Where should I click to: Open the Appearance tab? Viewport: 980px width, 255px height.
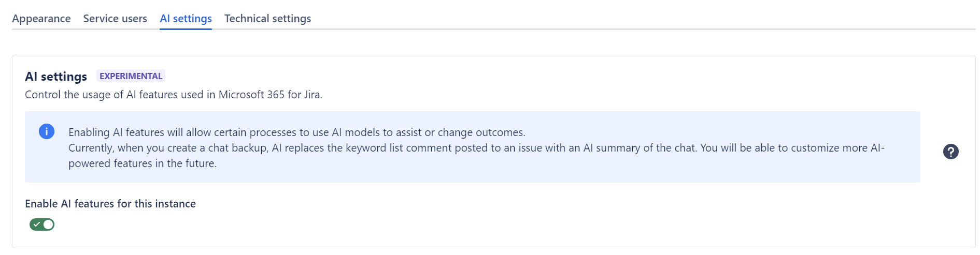click(x=41, y=19)
